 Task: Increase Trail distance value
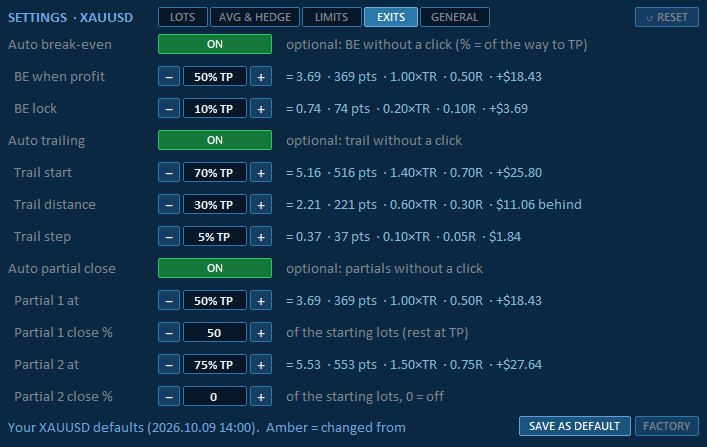[261, 204]
